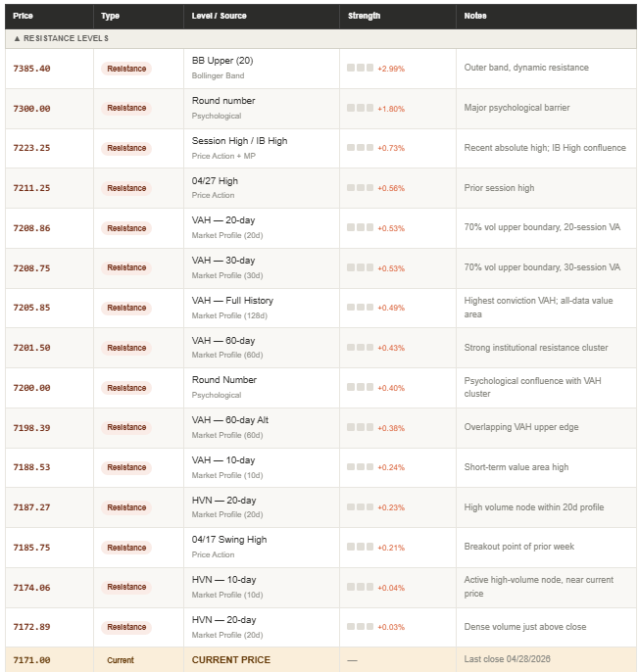The height and width of the screenshot is (672, 639).
Task: Sort by the Strength column header
Action: pos(364,16)
